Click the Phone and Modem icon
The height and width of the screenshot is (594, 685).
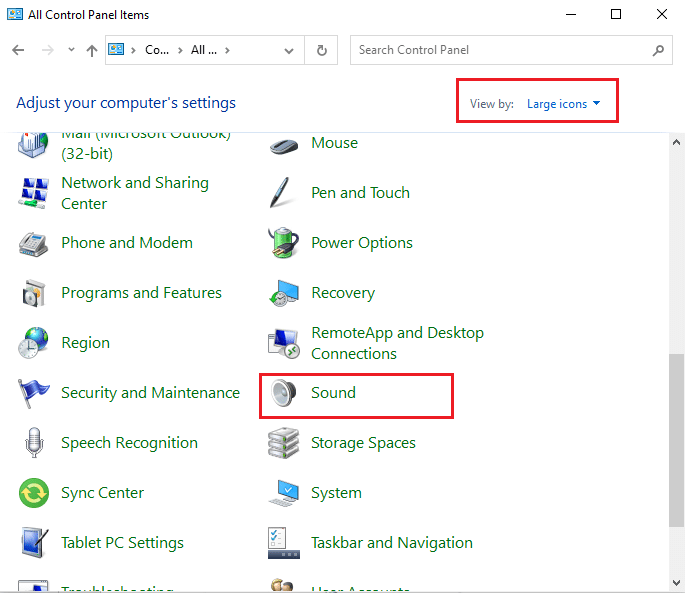(34, 243)
